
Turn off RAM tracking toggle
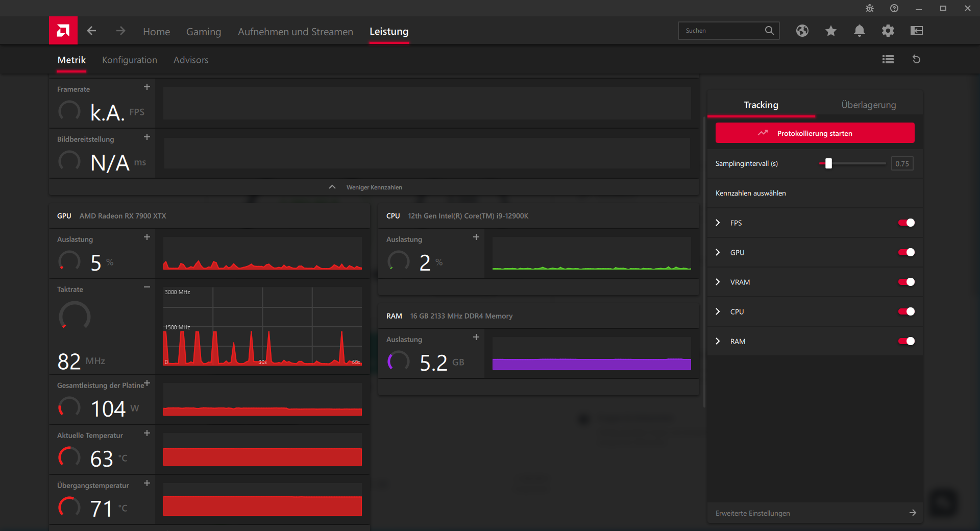pos(906,341)
